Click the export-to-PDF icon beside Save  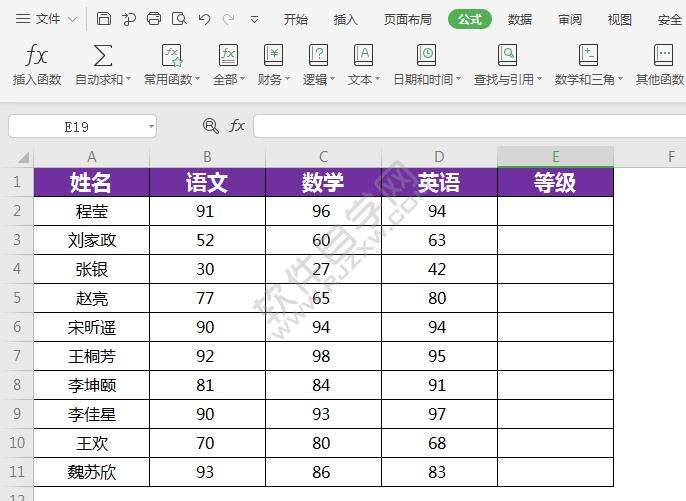click(129, 19)
